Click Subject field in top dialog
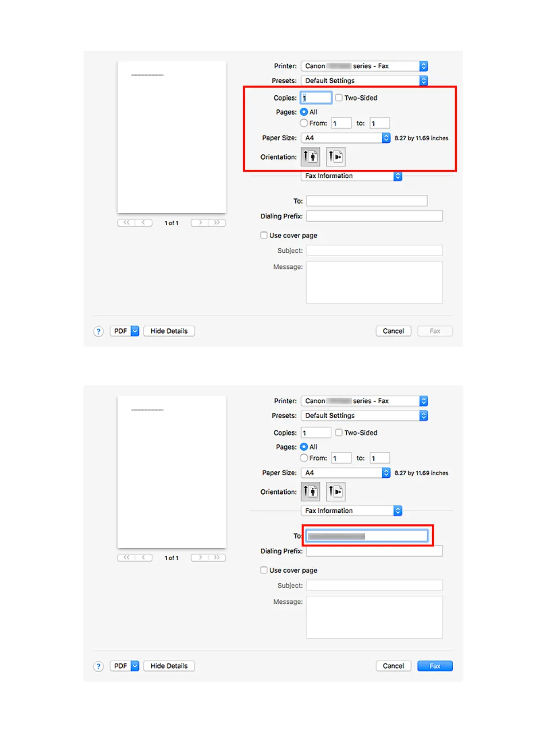The image size is (535, 756). (x=375, y=251)
